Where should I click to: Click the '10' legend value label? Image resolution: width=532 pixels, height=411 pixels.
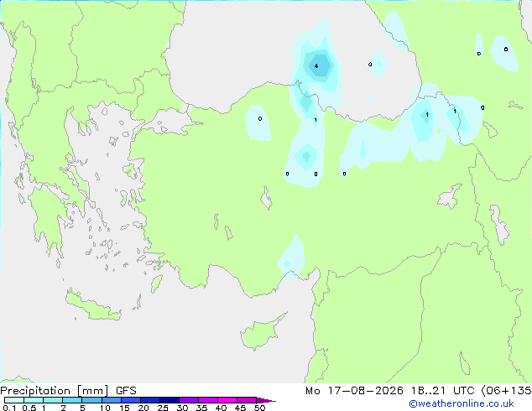[105, 408]
